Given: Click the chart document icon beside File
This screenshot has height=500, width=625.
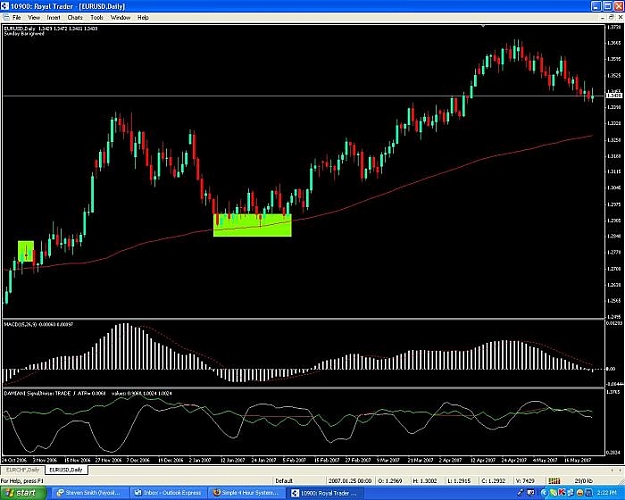Looking at the screenshot, I should point(6,18).
